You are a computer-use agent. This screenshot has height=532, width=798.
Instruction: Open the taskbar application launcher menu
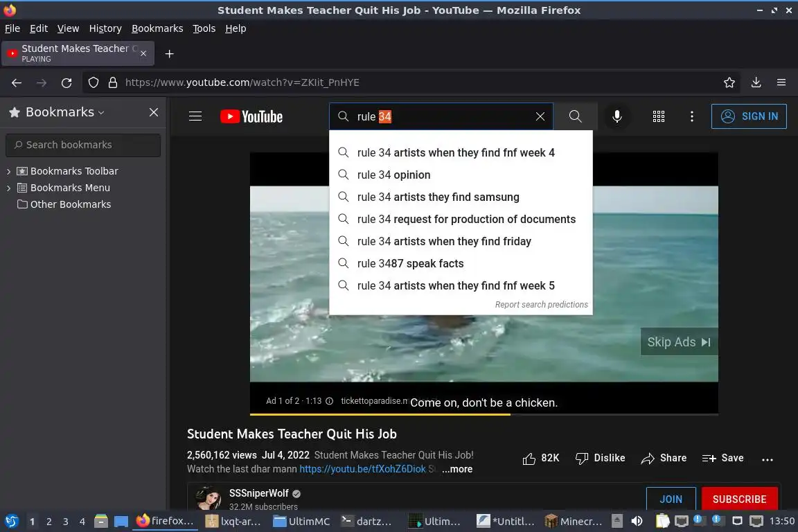pos(12,521)
